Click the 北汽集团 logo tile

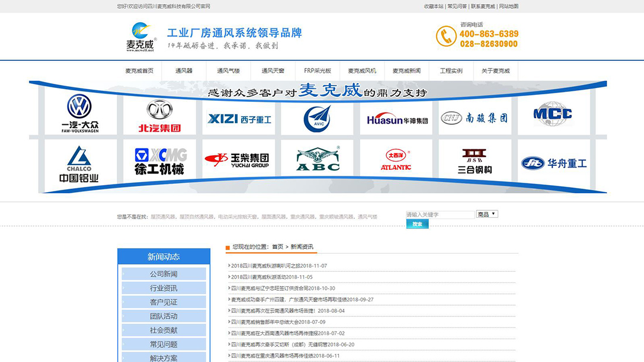tap(159, 117)
